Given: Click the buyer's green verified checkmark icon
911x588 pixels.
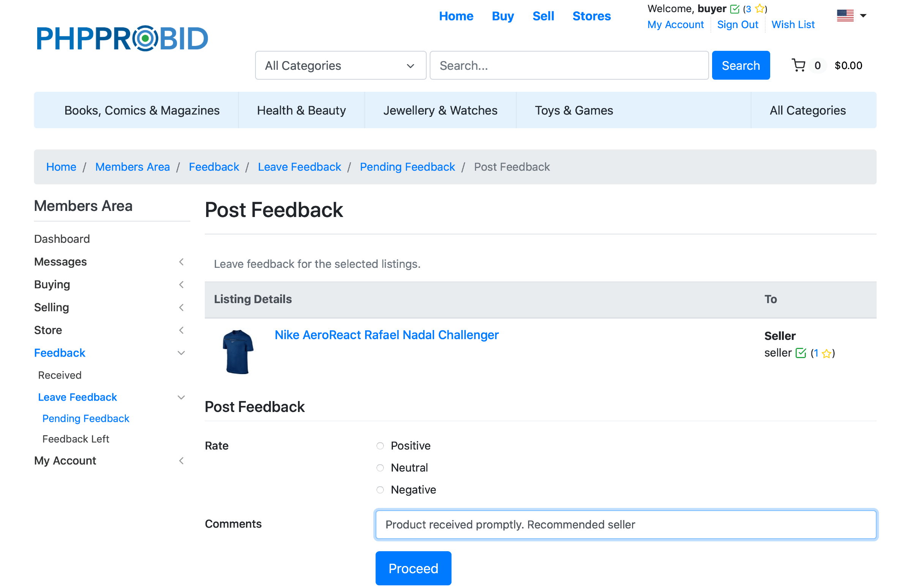Looking at the screenshot, I should (734, 9).
